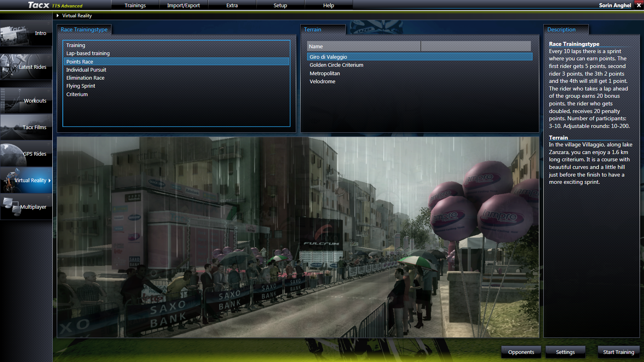This screenshot has height=362, width=644.
Task: Choose Elimination Race type
Action: click(177, 78)
